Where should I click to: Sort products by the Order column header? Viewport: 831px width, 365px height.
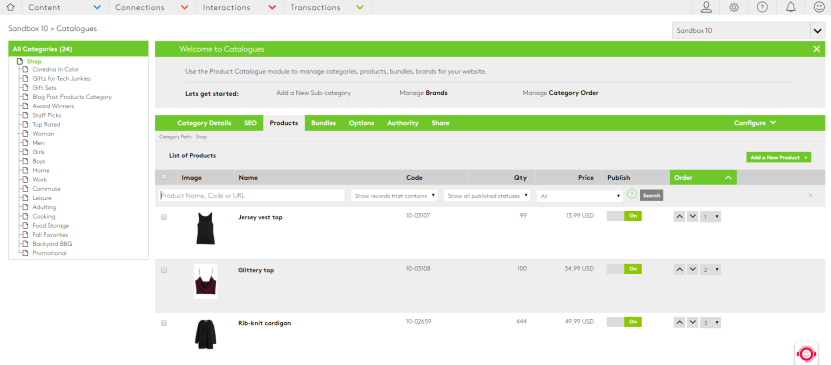pos(703,177)
